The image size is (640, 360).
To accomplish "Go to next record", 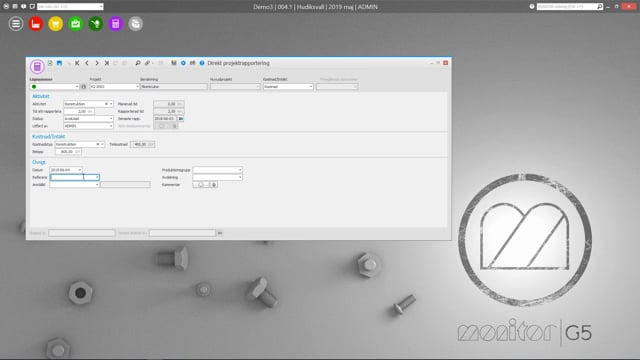I will pyautogui.click(x=97, y=63).
